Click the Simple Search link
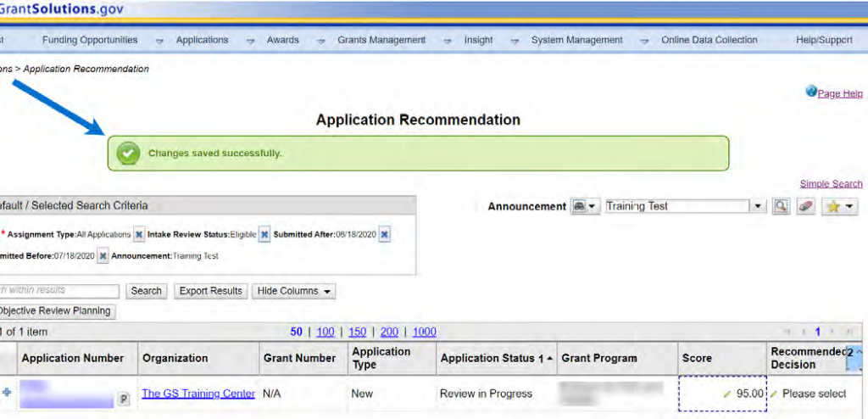 coord(831,184)
